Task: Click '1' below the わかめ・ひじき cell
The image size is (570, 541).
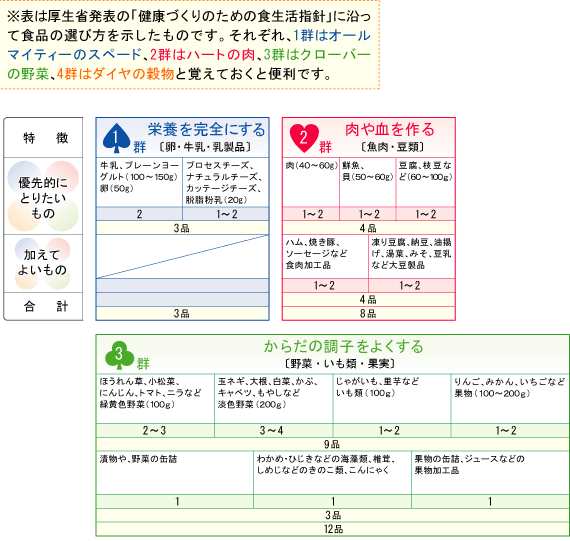Action: pyautogui.click(x=333, y=502)
